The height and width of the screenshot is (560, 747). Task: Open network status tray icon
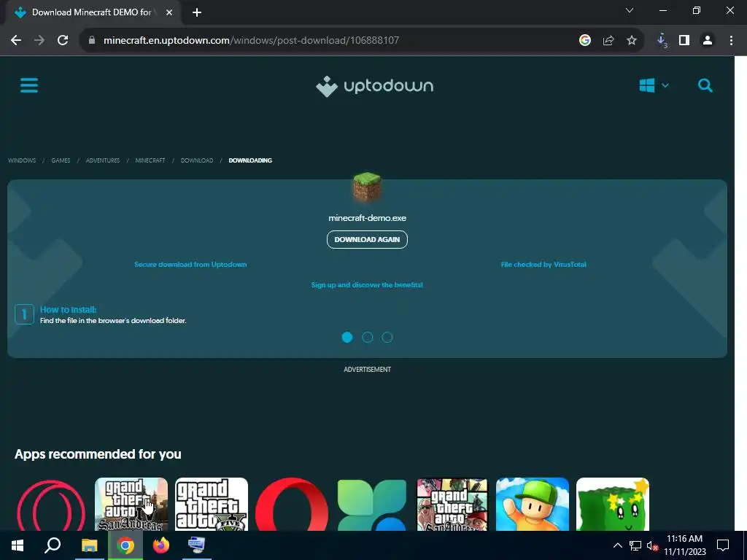point(635,545)
